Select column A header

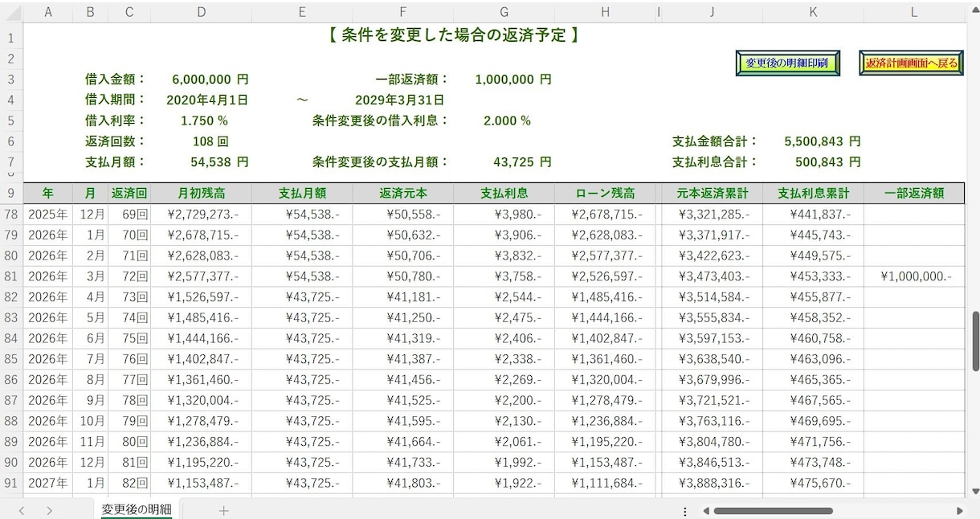click(48, 11)
